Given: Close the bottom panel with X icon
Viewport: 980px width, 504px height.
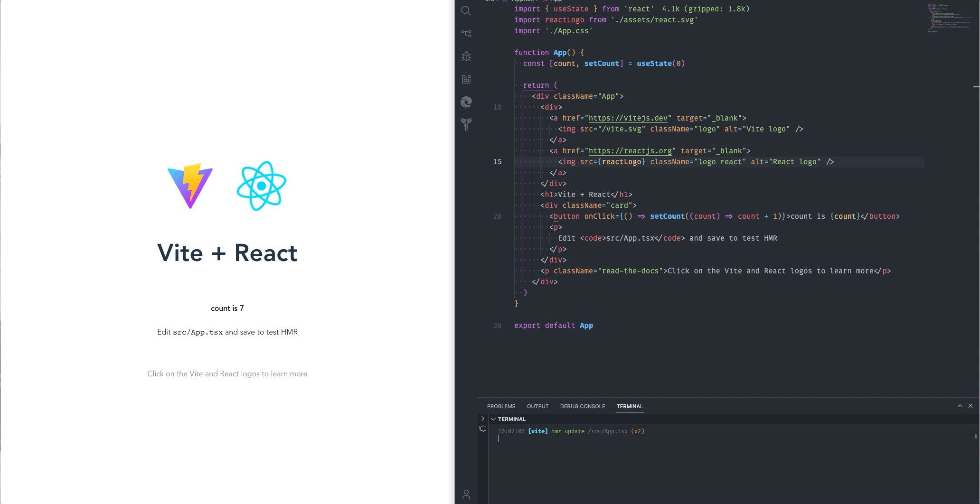Looking at the screenshot, I should point(971,406).
